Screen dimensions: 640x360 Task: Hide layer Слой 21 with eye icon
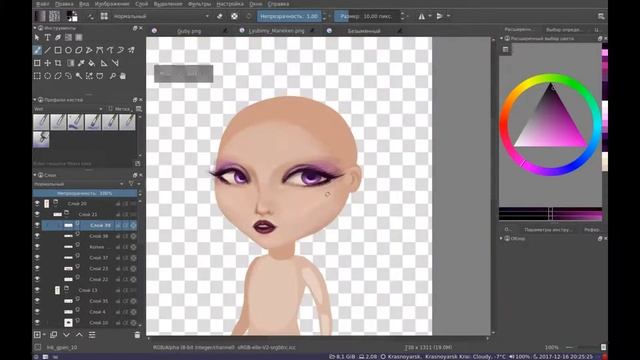tap(37, 214)
